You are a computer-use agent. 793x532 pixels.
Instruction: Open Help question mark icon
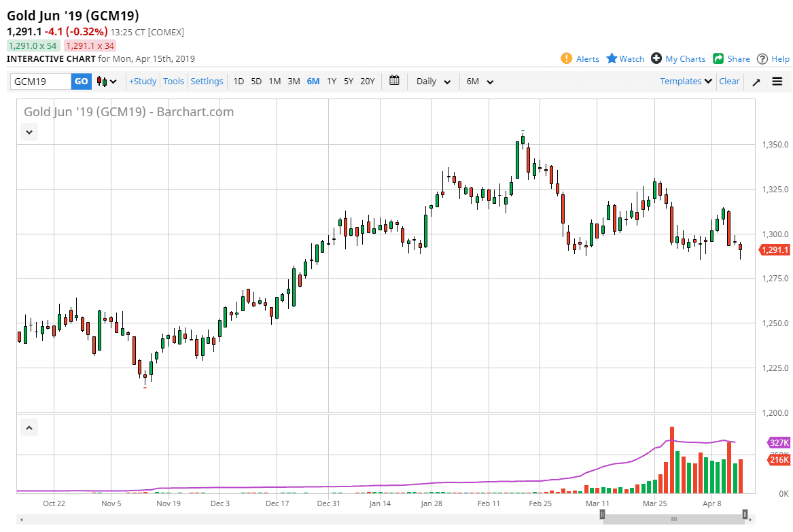tap(762, 58)
